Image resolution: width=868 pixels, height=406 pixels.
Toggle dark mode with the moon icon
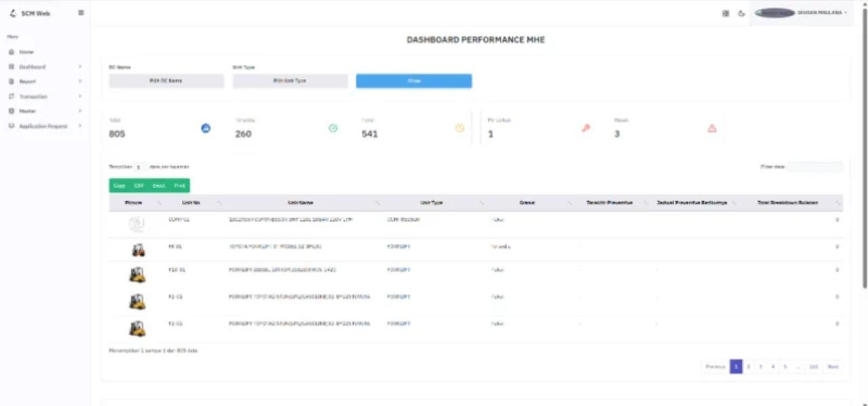tap(741, 13)
